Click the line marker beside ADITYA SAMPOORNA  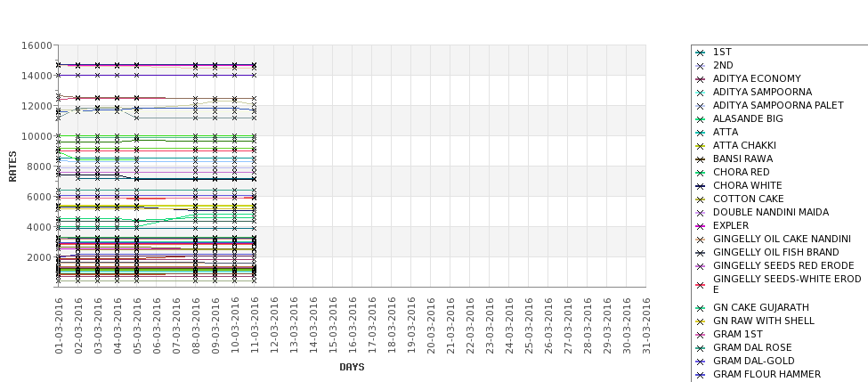[701, 93]
